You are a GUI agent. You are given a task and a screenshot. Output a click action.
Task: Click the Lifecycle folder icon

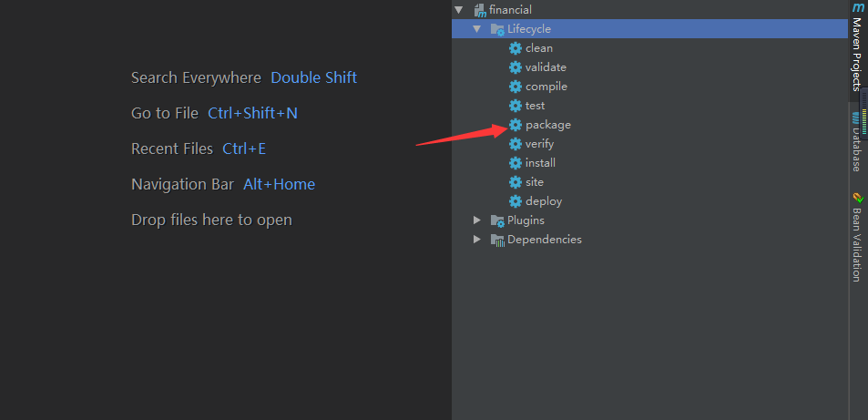tap(497, 29)
